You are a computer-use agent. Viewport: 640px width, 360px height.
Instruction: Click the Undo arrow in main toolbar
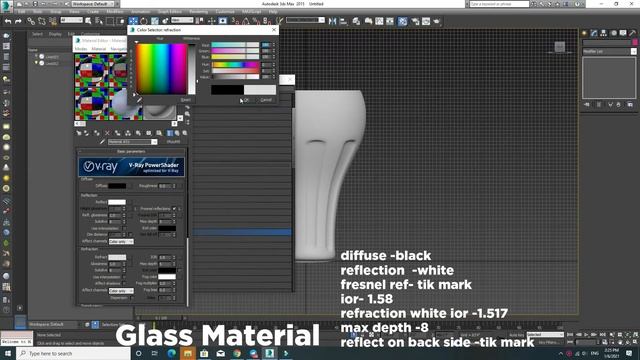point(8,21)
